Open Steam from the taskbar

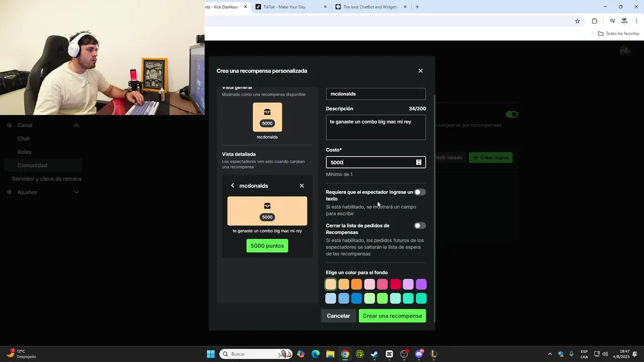(x=374, y=354)
